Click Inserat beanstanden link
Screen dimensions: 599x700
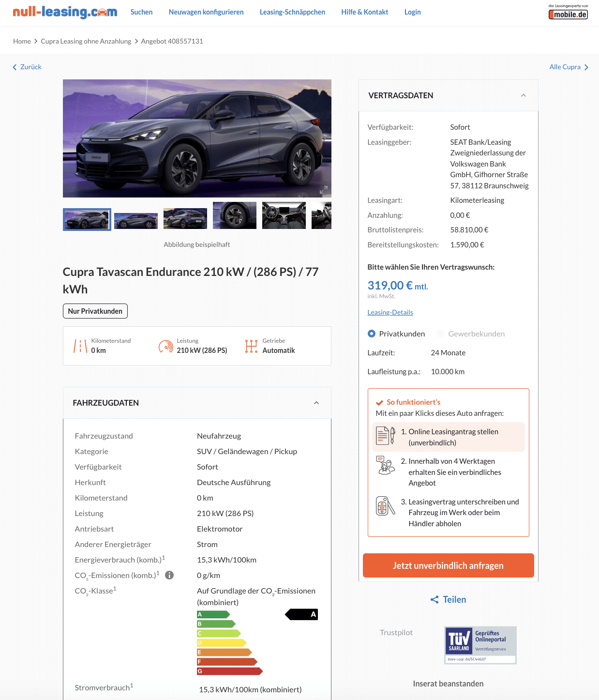448,684
